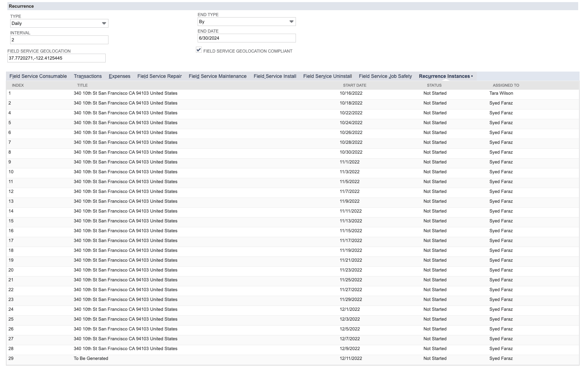This screenshot has width=588, height=368.
Task: Select the End Date field
Action: pos(246,38)
